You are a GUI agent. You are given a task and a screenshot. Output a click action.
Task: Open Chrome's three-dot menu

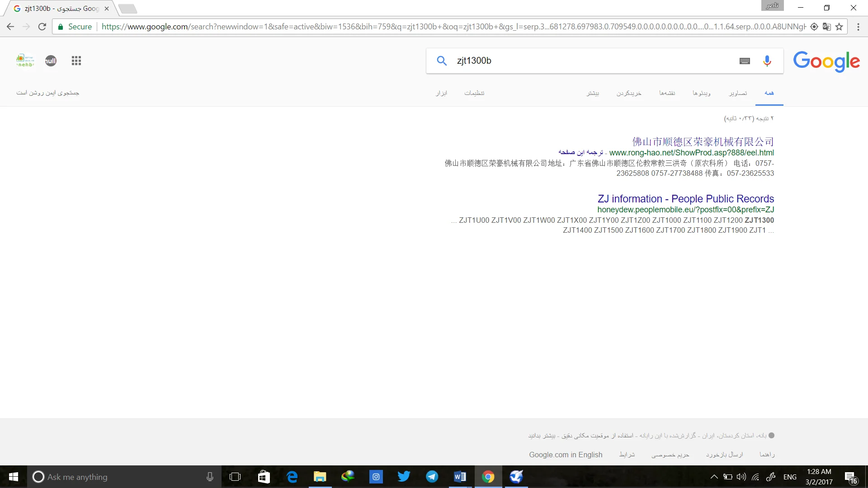click(858, 27)
